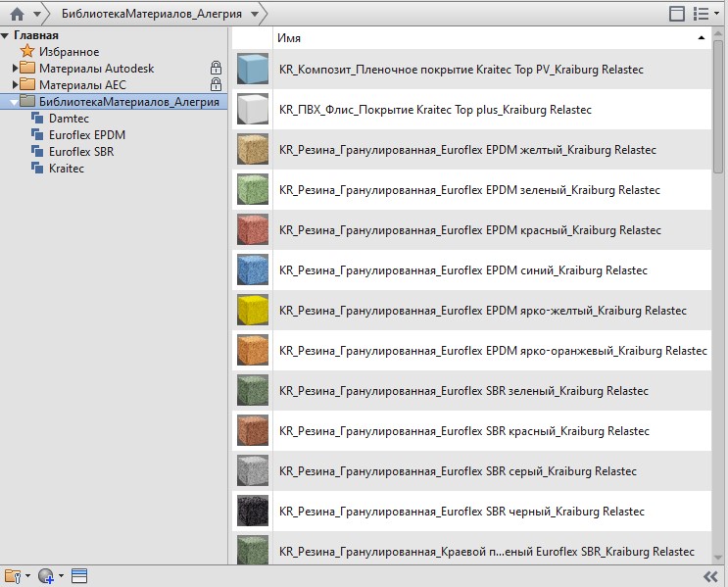Click material list vertical scrollbar thumb
This screenshot has width=728, height=587.
tap(718, 108)
